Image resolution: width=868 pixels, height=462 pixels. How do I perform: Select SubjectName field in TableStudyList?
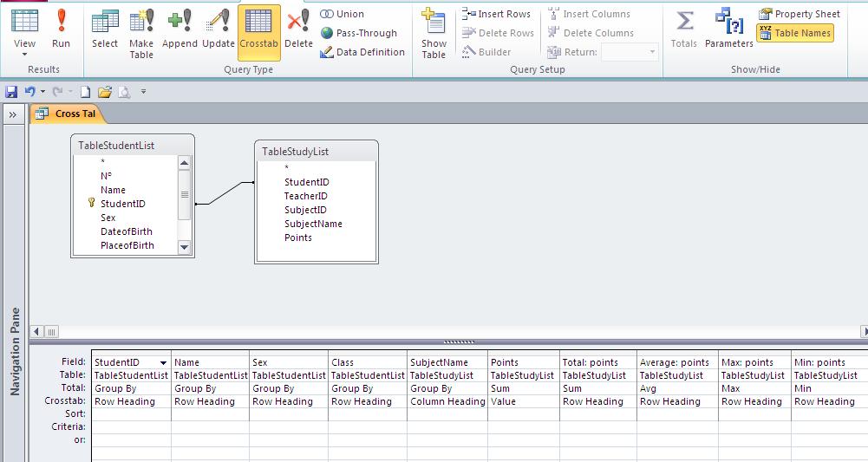(313, 224)
